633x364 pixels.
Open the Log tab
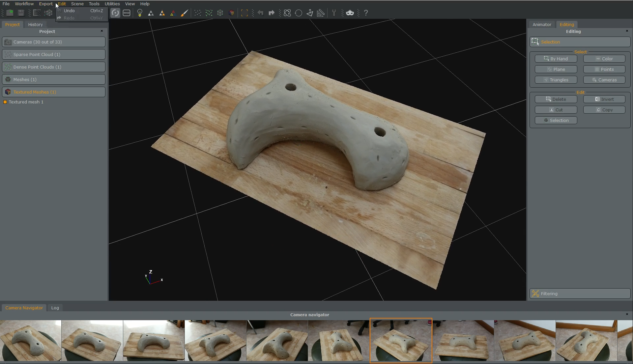click(x=55, y=308)
